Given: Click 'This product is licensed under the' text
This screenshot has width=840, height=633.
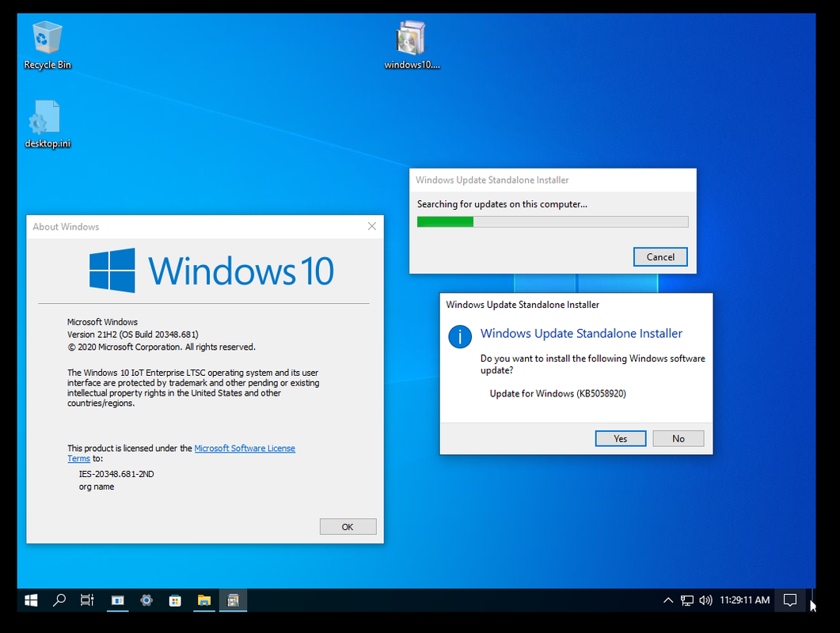Looking at the screenshot, I should (x=130, y=448).
